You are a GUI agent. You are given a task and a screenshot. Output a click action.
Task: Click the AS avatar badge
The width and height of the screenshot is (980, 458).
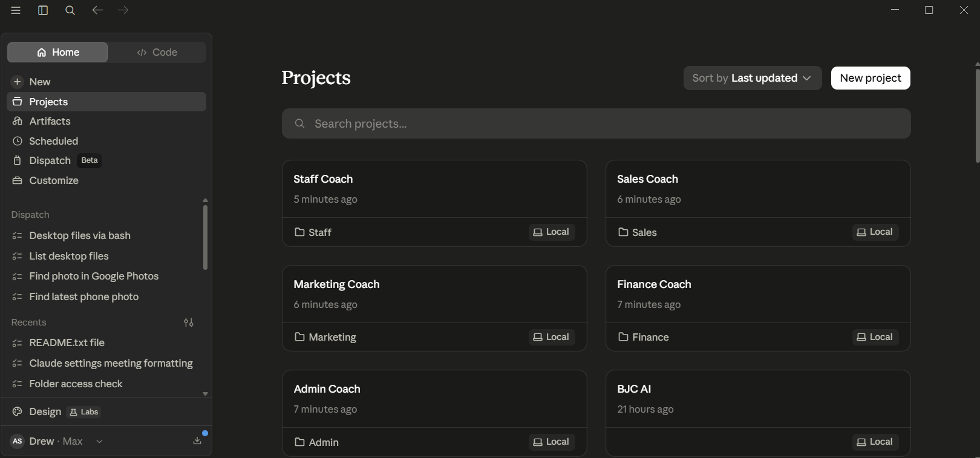(18, 441)
